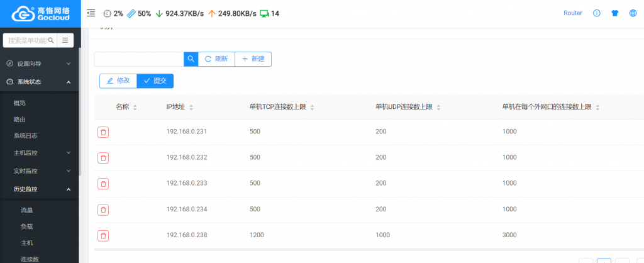Image resolution: width=644 pixels, height=263 pixels.
Task: Click the sidebar menu list icon
Action: point(65,40)
